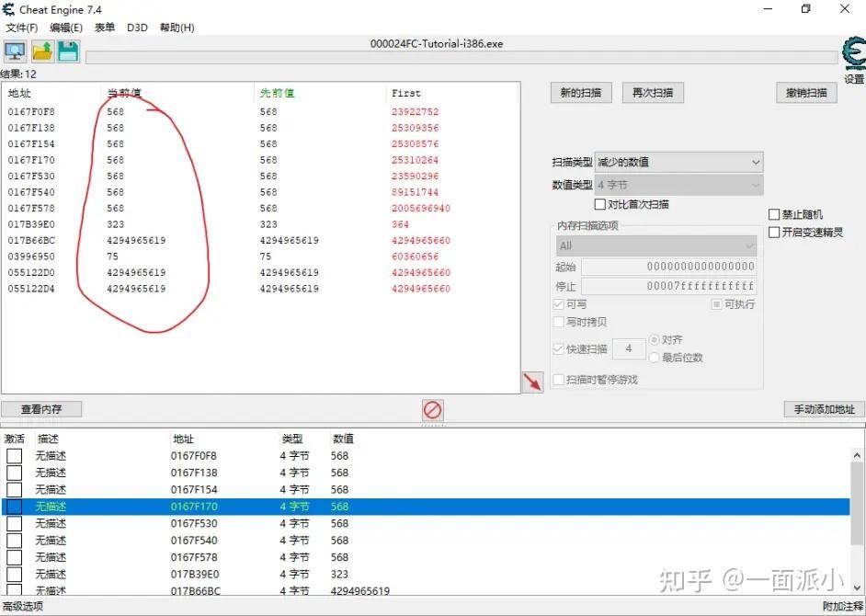
Task: Select the 最后位数 radio button
Action: [x=655, y=358]
